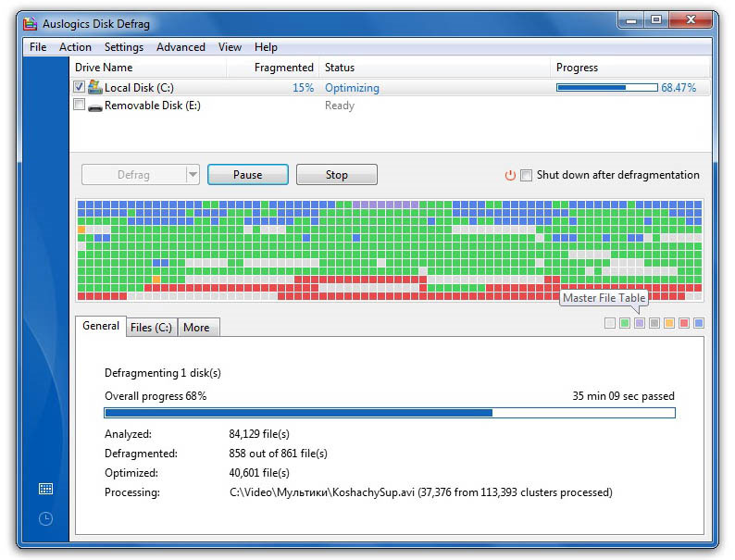Viewport: 735px width, 560px height.
Task: Click the red fragmented legend swatch
Action: 684,323
